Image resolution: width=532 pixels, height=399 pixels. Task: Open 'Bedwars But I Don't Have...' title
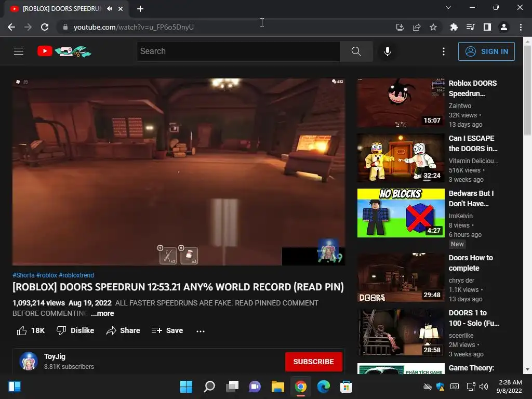coord(471,198)
